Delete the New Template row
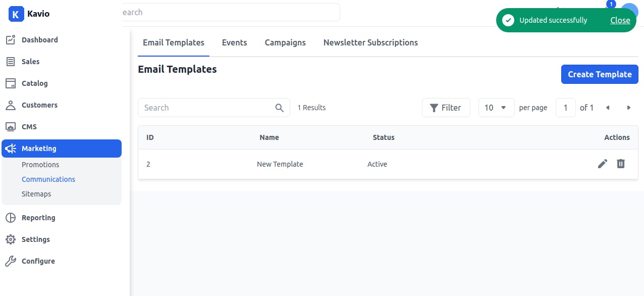The height and width of the screenshot is (296, 644). tap(621, 164)
